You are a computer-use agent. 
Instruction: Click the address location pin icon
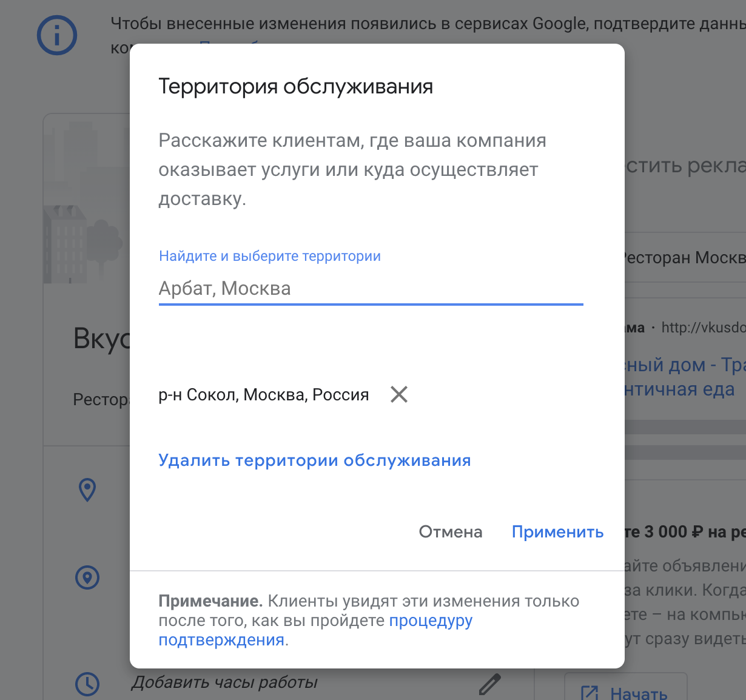pos(87,490)
